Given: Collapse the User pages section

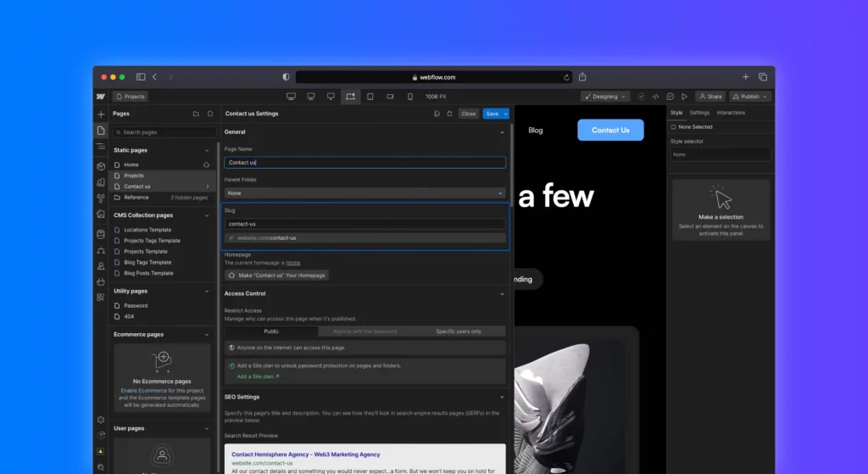Looking at the screenshot, I should point(207,428).
